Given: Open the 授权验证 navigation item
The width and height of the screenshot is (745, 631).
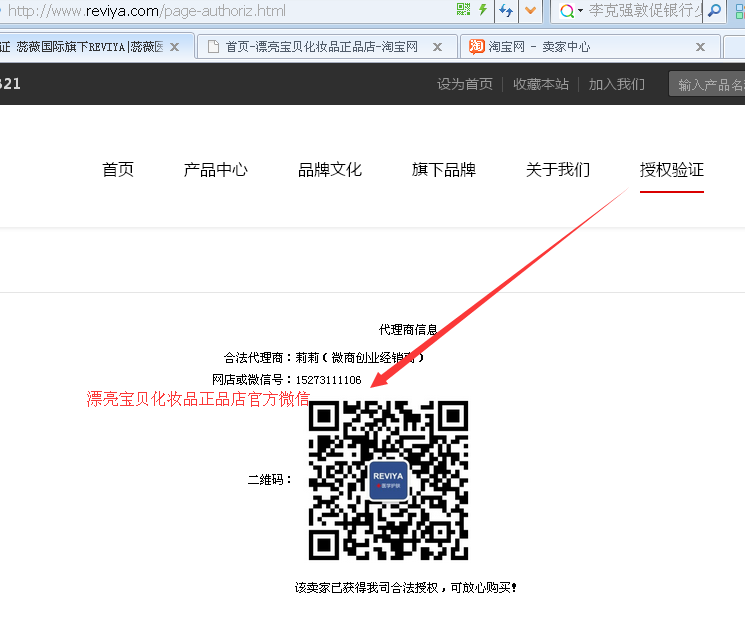Looking at the screenshot, I should [672, 170].
